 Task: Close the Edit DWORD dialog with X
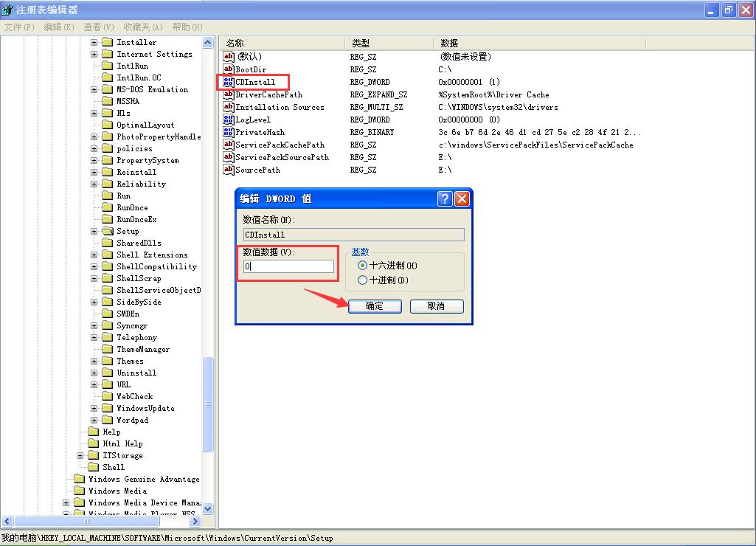pos(462,198)
